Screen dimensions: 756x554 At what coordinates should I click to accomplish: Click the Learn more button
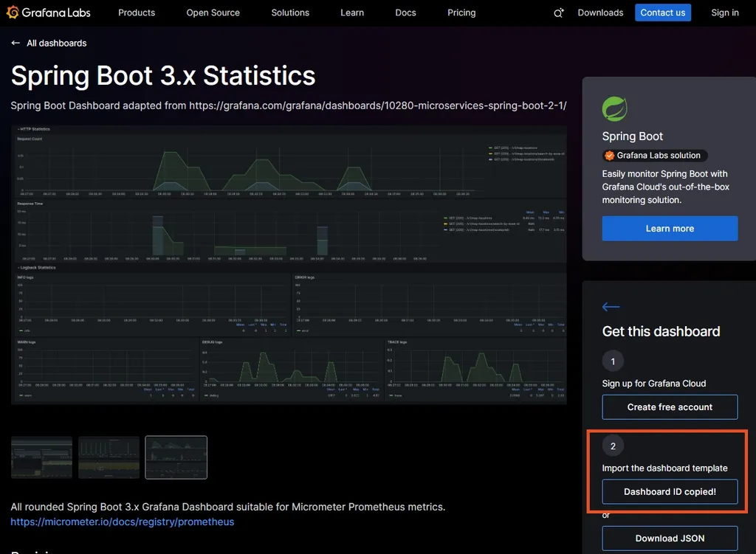(670, 229)
